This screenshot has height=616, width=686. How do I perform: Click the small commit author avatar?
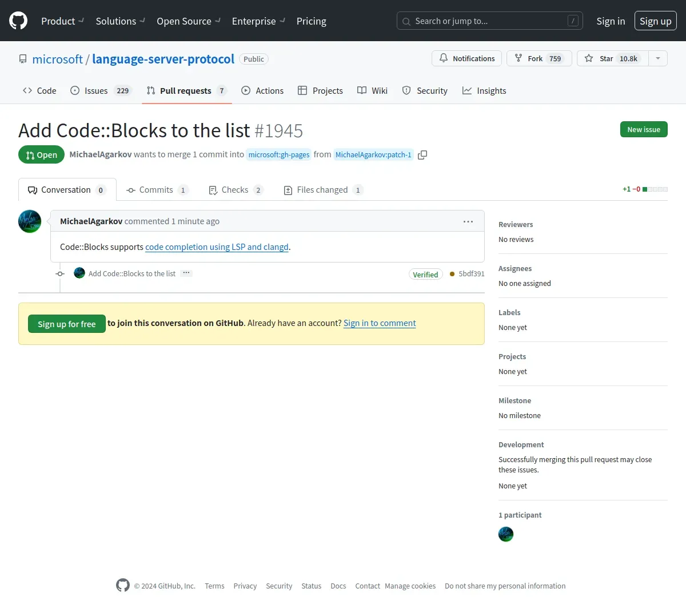pyautogui.click(x=79, y=273)
